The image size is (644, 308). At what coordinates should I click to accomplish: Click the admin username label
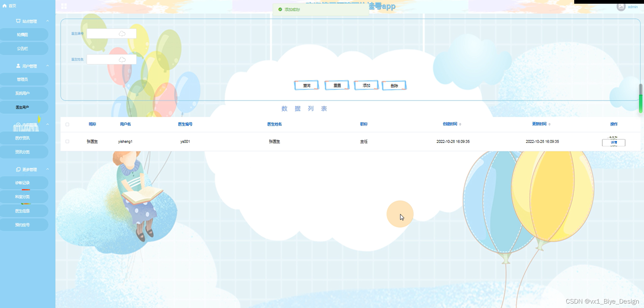(x=633, y=7)
